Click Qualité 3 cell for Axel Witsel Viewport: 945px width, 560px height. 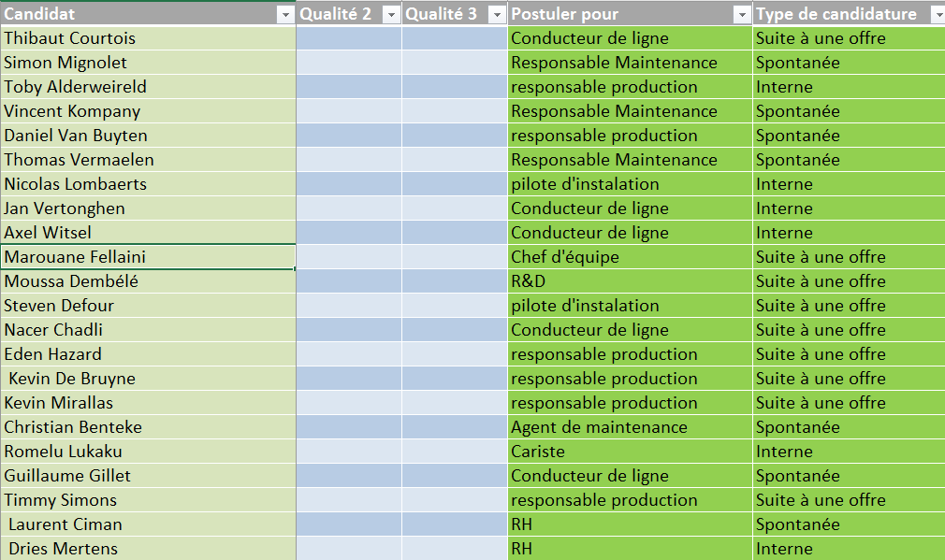click(455, 233)
